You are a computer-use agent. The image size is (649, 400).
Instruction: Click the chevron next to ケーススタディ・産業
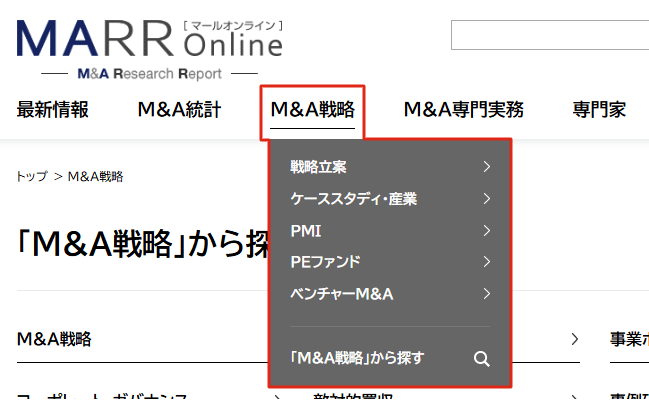point(487,199)
